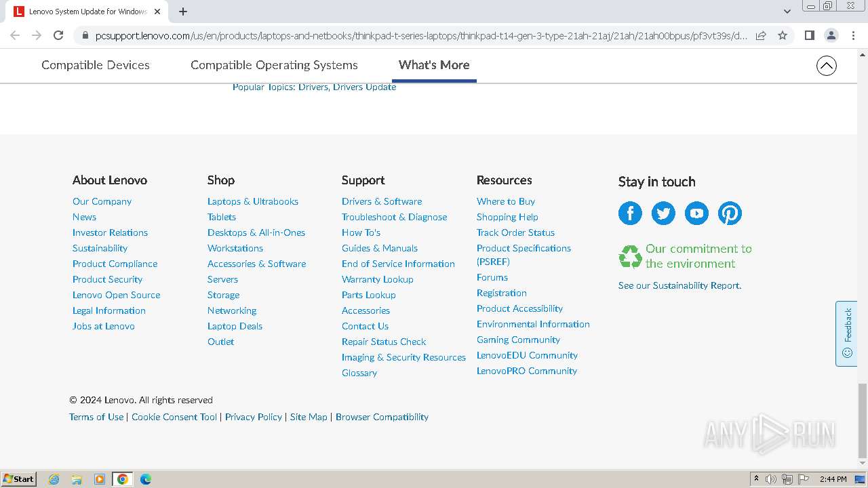Close the Lenovo System Update tab
Viewport: 868px width, 488px height.
[157, 12]
